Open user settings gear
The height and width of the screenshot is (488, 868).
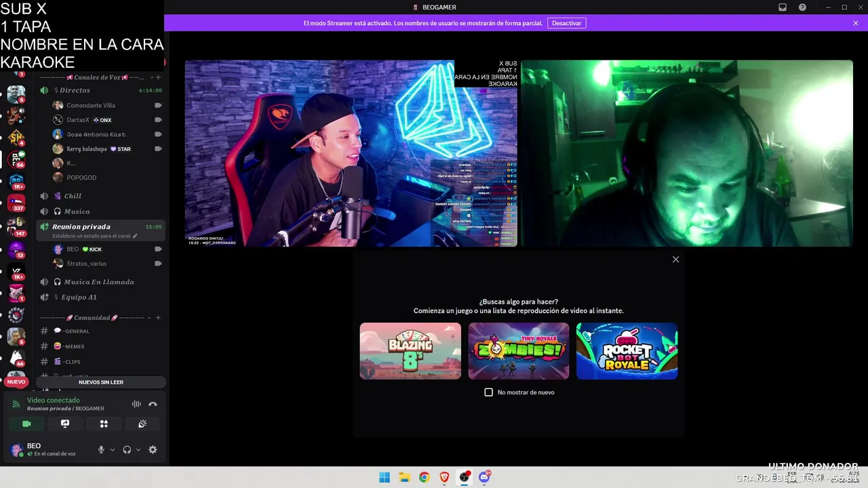pos(153,449)
